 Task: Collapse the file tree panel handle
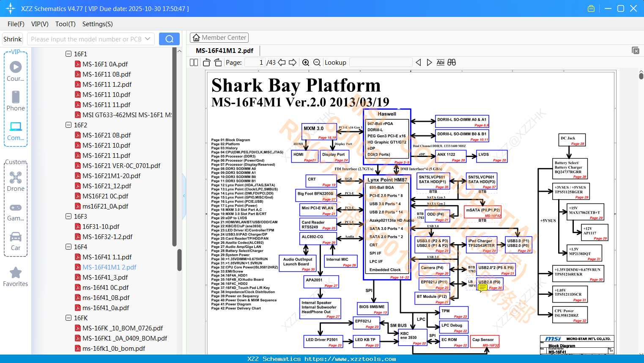tap(184, 195)
